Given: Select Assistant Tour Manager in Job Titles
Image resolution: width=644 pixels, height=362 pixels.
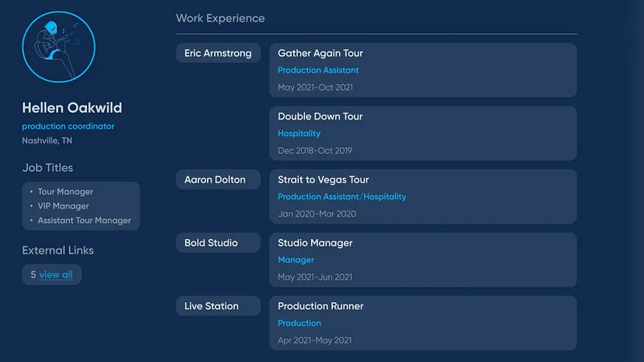Looking at the screenshot, I should (84, 221).
